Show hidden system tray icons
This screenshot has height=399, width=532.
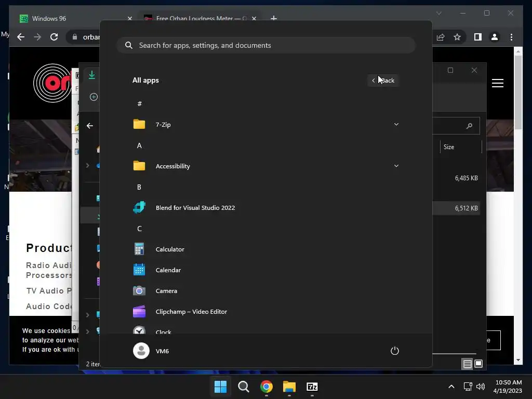(x=451, y=387)
